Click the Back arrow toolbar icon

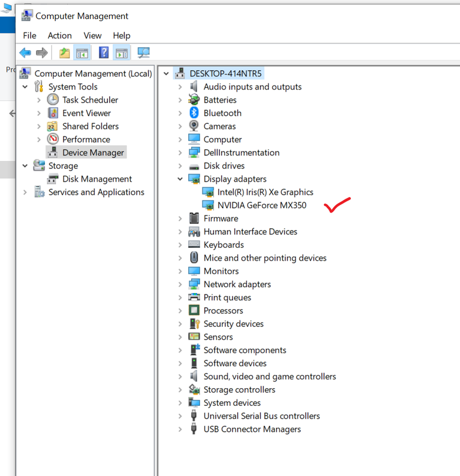(x=25, y=53)
